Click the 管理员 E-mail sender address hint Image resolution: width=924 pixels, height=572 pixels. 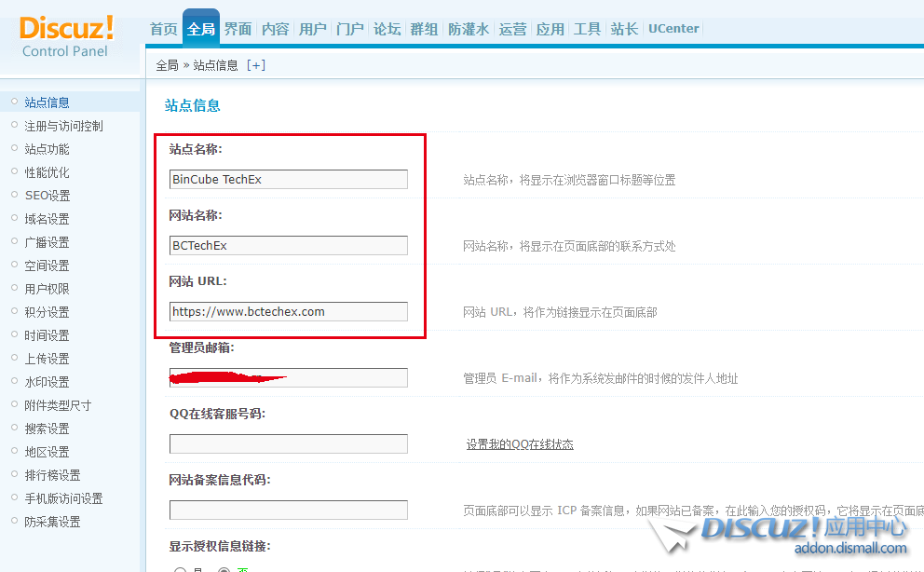point(601,379)
